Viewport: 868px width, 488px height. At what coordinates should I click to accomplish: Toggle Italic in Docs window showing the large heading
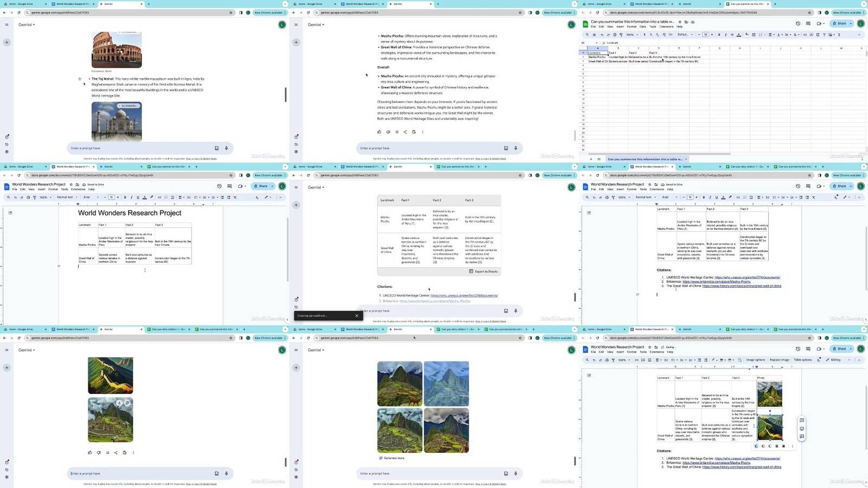pos(131,197)
